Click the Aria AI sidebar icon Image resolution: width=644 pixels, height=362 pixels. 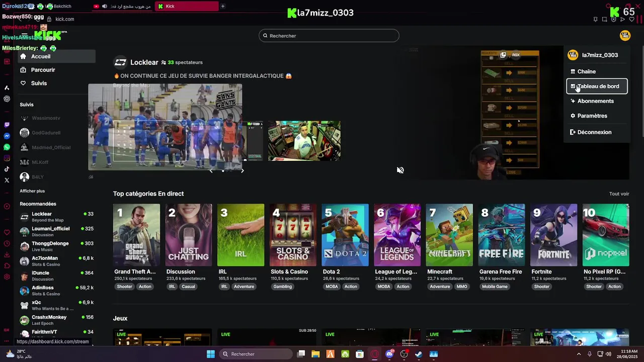tap(7, 87)
